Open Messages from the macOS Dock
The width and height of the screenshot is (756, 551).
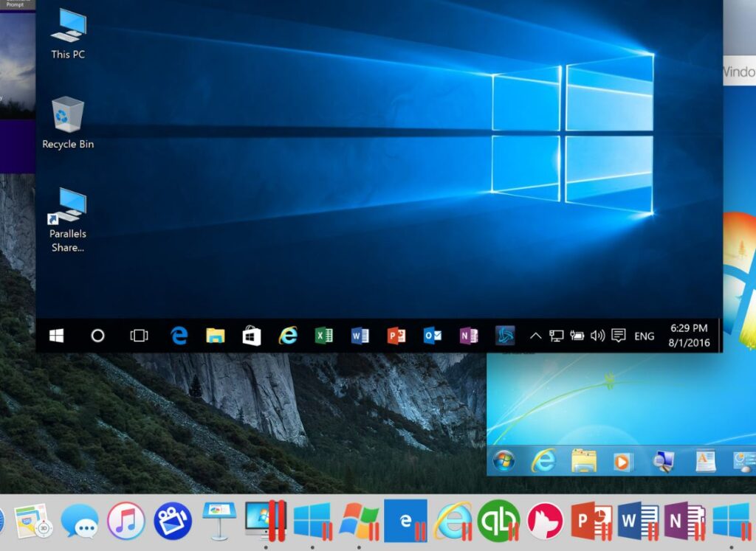80,521
